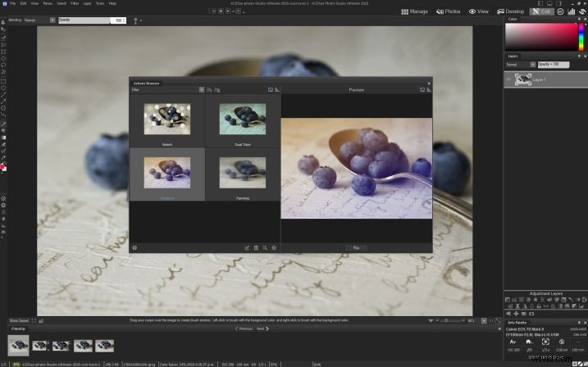
Task: Select the foreground color swatch in toolbar
Action: click(x=2, y=166)
